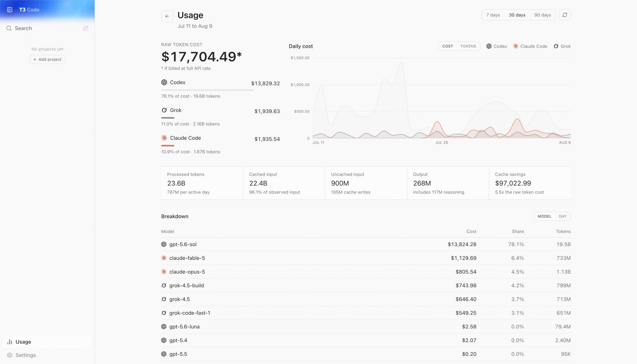The height and width of the screenshot is (364, 637).
Task: Click the grok-code-fast-1 model name
Action: click(190, 313)
